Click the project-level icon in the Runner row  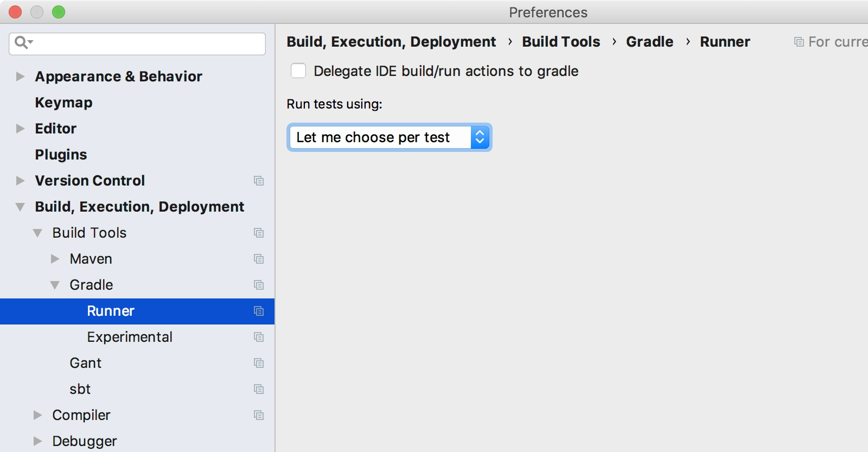pyautogui.click(x=259, y=311)
